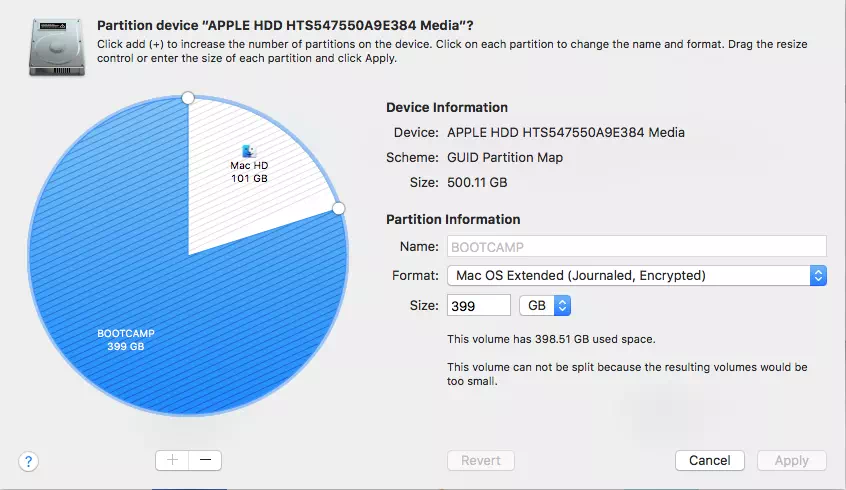
Task: Click the 'volume can not be split' warning
Action: 627,374
